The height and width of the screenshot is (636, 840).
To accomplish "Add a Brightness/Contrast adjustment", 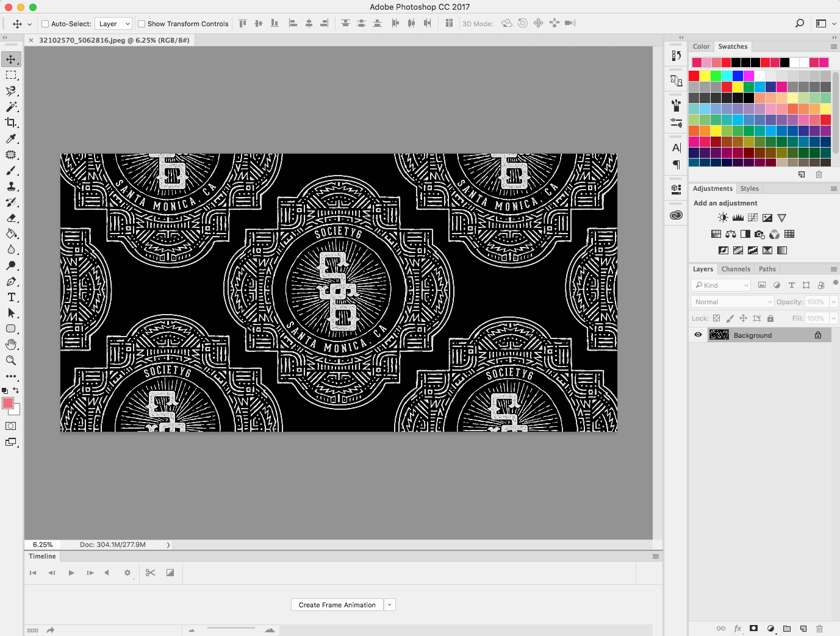I will click(x=723, y=218).
